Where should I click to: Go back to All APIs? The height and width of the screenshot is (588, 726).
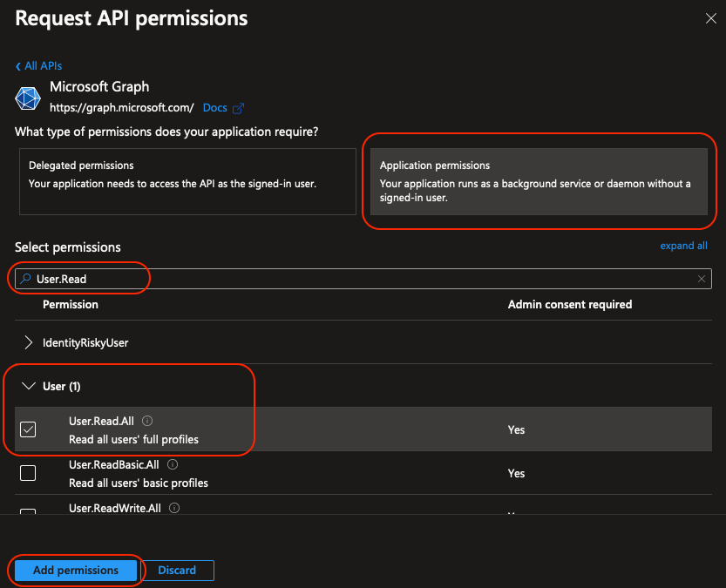[x=38, y=66]
